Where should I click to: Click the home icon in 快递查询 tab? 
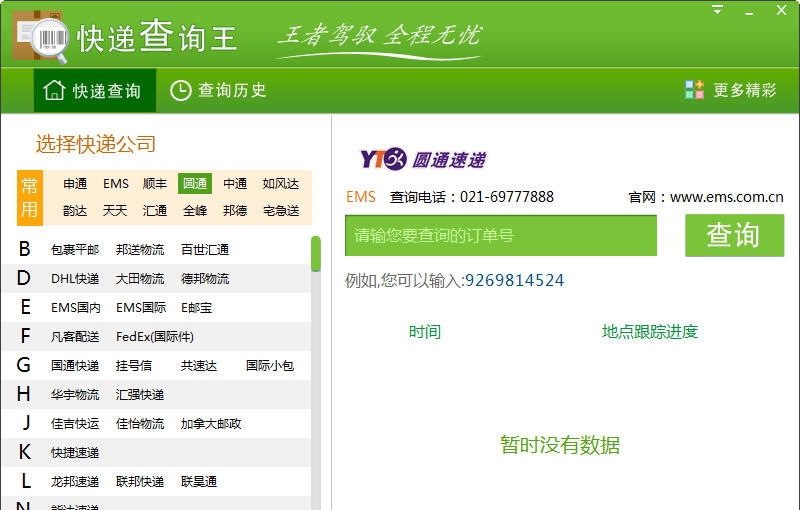point(54,91)
